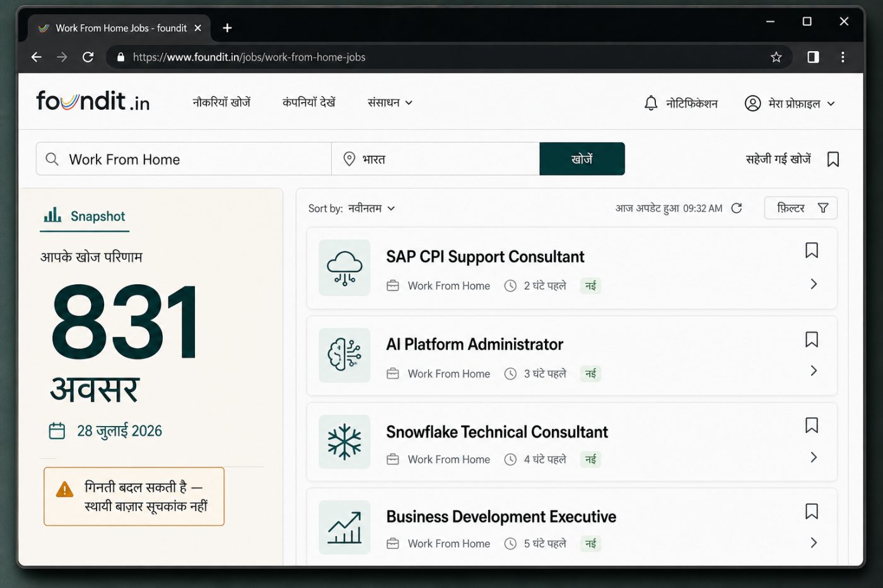
Task: Open the Business Development Executive title
Action: click(501, 517)
